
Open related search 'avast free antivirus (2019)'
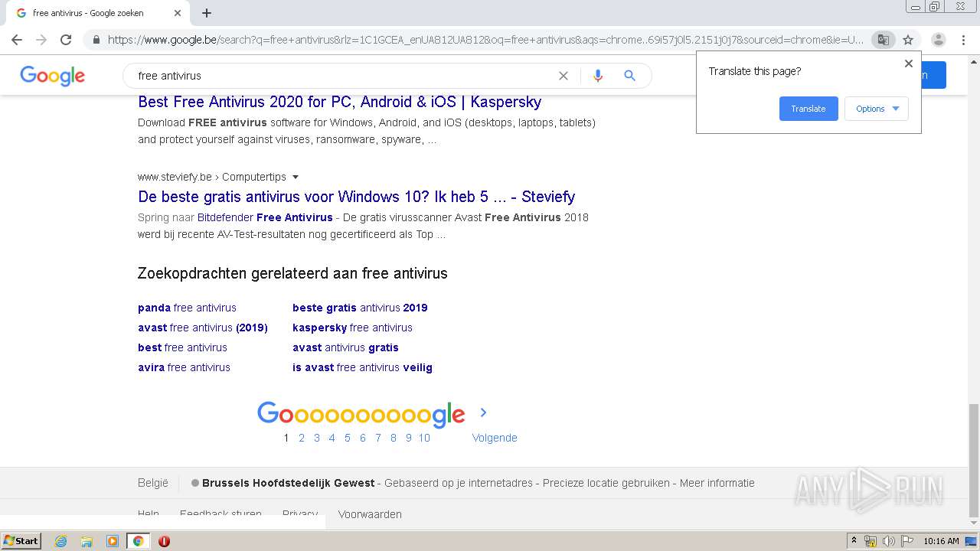[203, 328]
